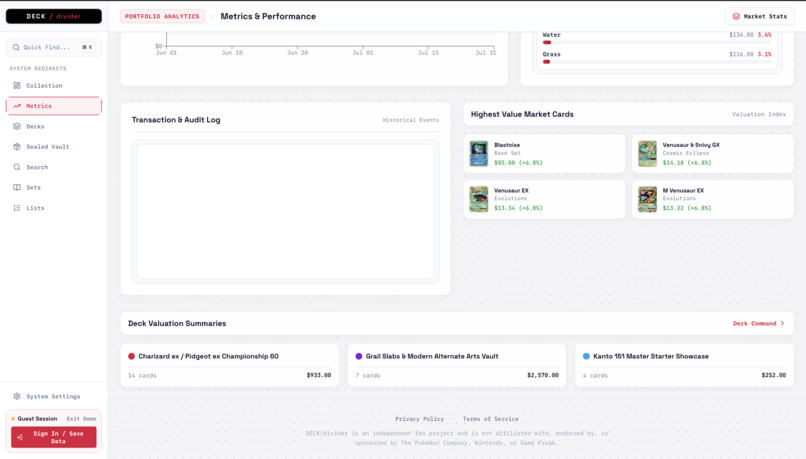Click Valuation Index label
Image resolution: width=806 pixels, height=459 pixels.
click(759, 114)
